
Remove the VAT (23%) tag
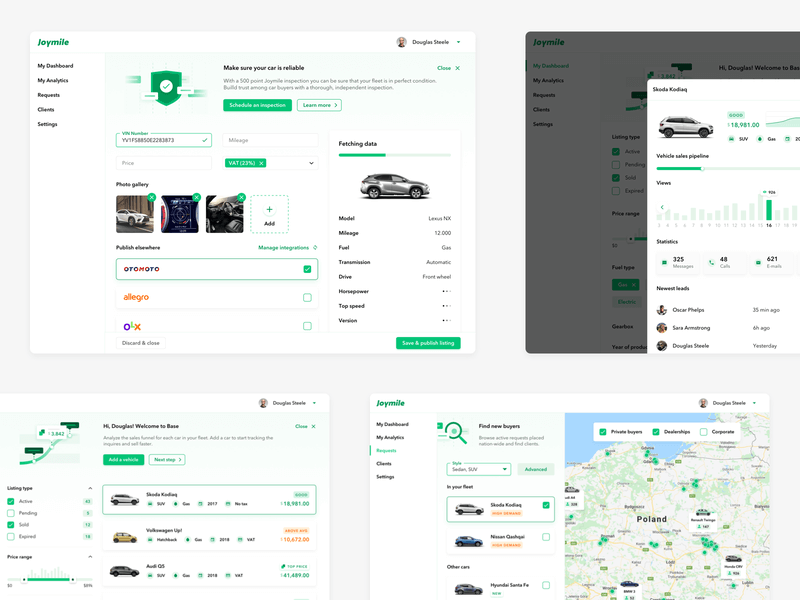point(261,162)
